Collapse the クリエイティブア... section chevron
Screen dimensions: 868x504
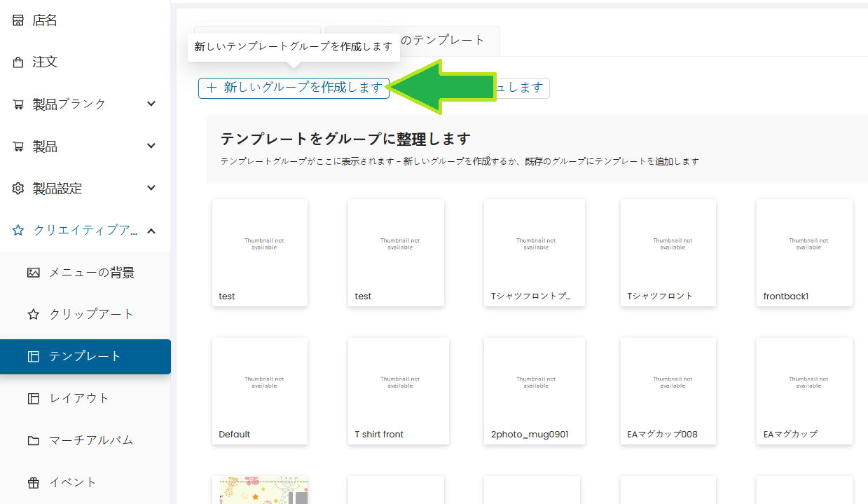151,231
